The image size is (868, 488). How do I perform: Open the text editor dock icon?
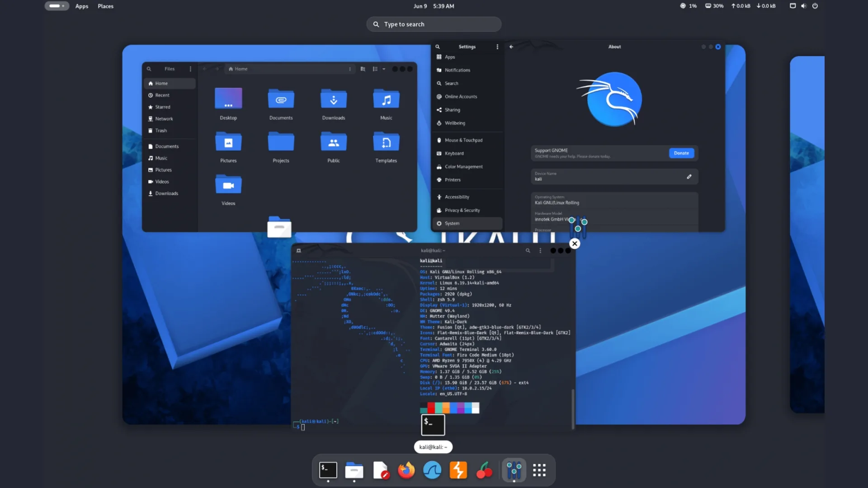(381, 470)
